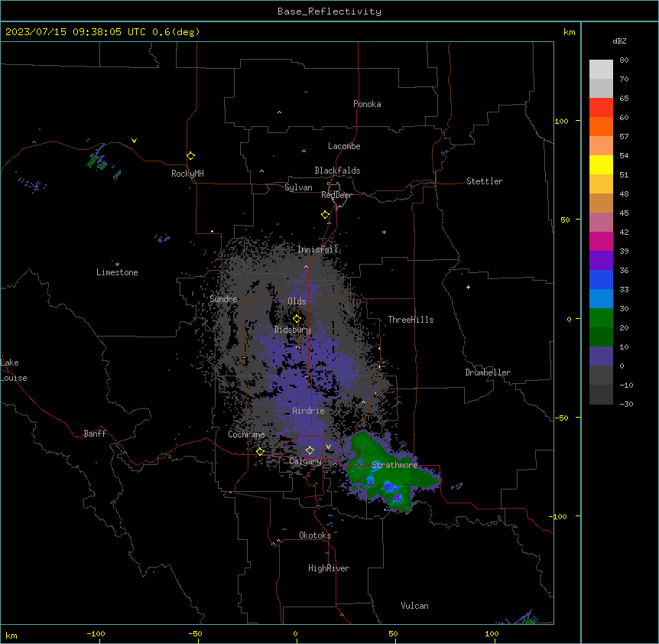Select the bright green 30 dBZ swatch
659x644 pixels.
(x=601, y=318)
